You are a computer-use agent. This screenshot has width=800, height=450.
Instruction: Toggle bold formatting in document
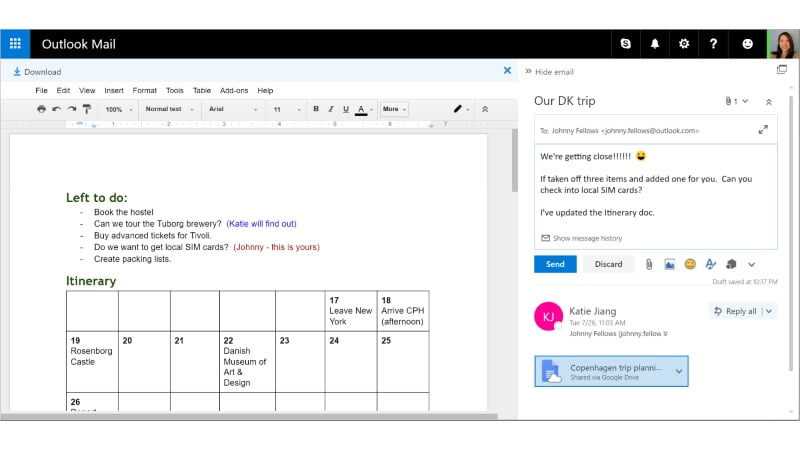[x=316, y=109]
